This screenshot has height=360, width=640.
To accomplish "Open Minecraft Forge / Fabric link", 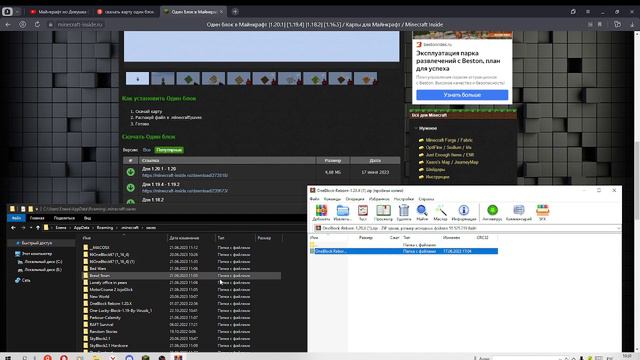I will (x=449, y=140).
